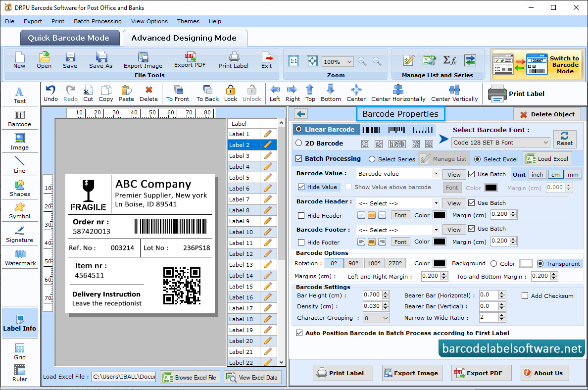The height and width of the screenshot is (390, 588).
Task: Open the Themes menu
Action: point(188,21)
